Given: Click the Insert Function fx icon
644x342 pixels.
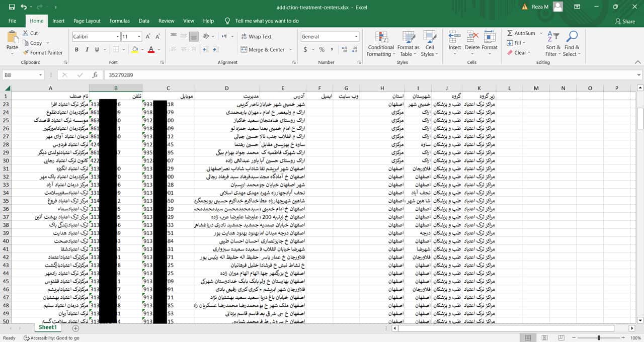Looking at the screenshot, I should click(95, 75).
